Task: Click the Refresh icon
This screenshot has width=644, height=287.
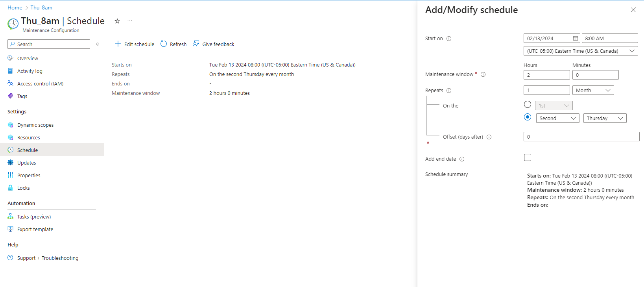Action: 164,44
